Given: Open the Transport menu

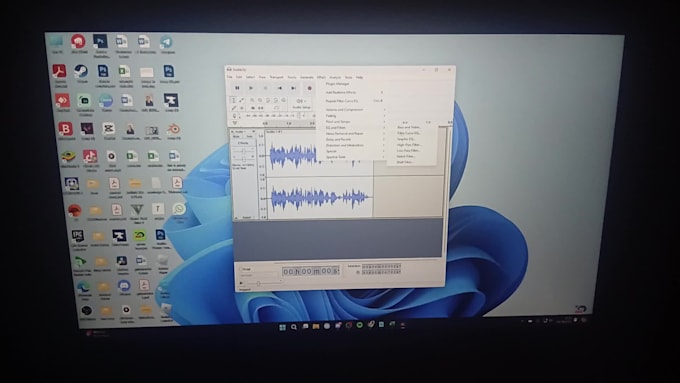Looking at the screenshot, I should [276, 77].
